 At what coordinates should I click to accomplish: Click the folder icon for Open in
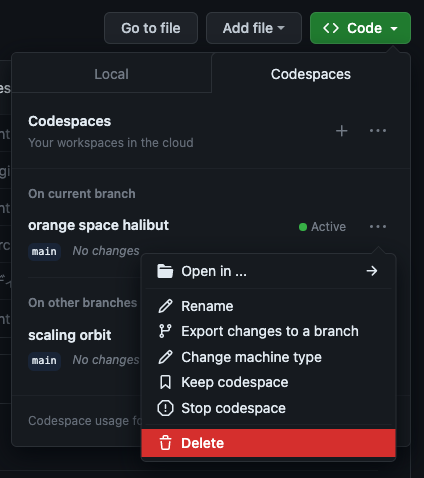[x=165, y=271]
